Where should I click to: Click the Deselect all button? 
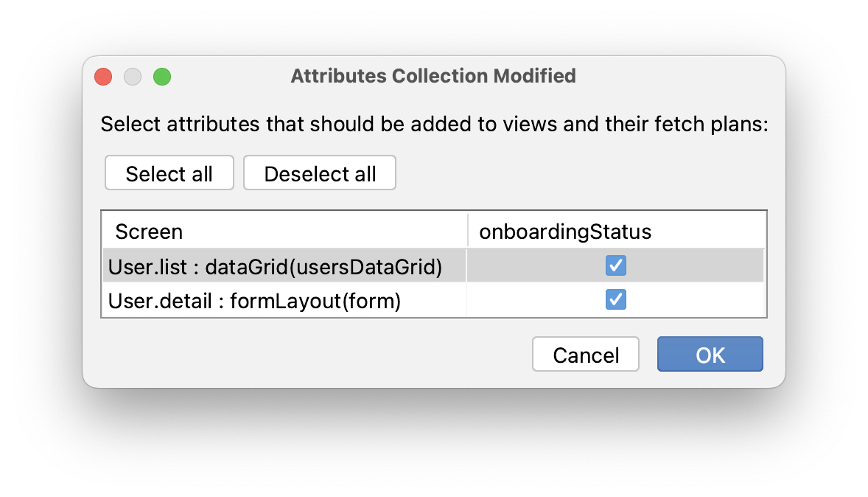point(319,173)
